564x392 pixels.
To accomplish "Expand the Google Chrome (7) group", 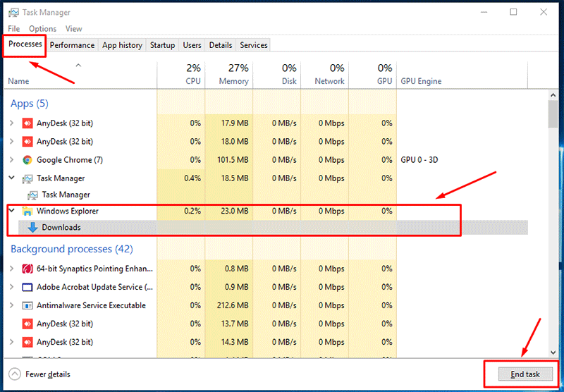I will pos(11,159).
